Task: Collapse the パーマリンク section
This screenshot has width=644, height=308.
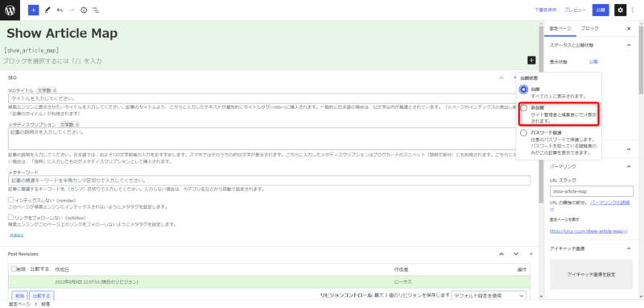Action: point(629,166)
